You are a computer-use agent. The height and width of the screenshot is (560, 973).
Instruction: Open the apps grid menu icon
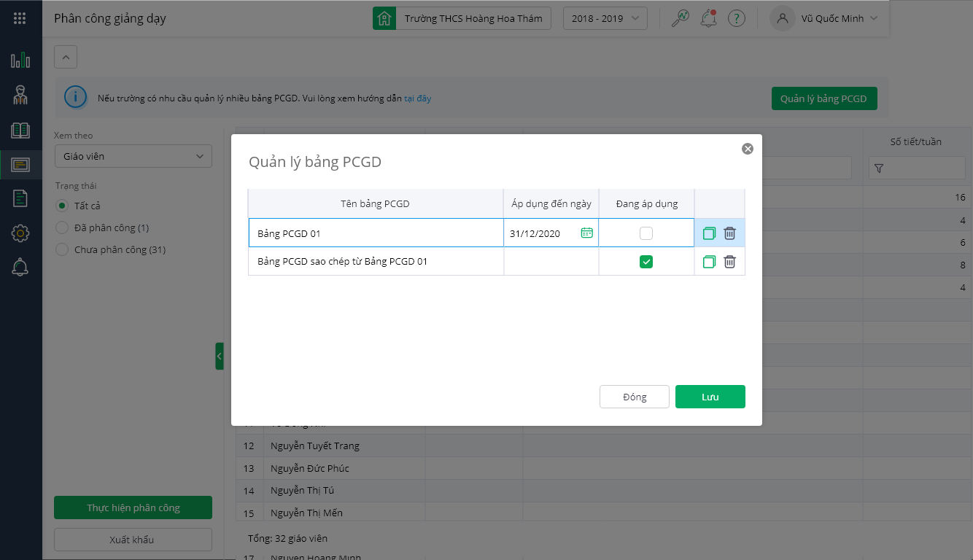[x=20, y=18]
